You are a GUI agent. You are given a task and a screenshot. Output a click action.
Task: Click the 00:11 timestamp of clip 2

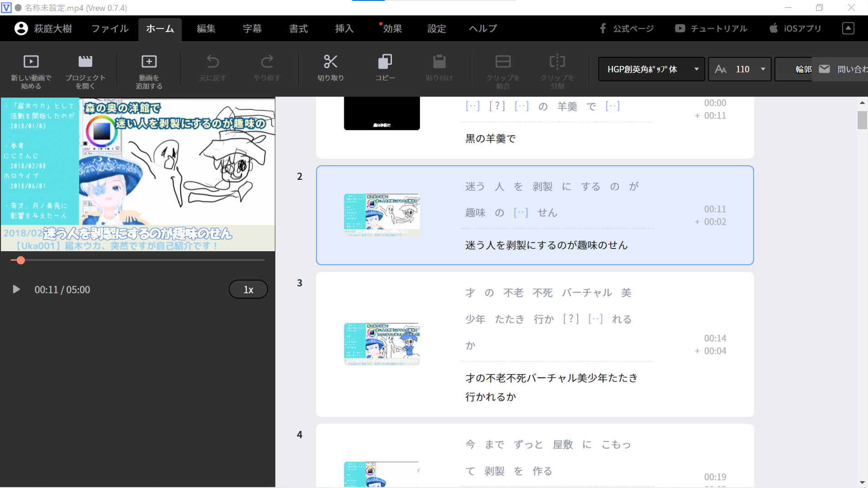[715, 209]
